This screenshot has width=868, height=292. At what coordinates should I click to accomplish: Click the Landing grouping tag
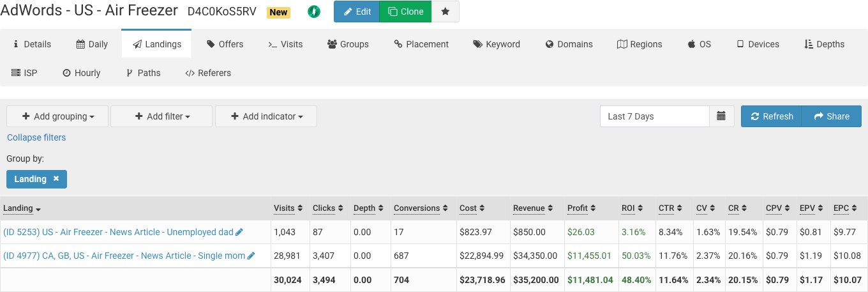pyautogui.click(x=36, y=179)
